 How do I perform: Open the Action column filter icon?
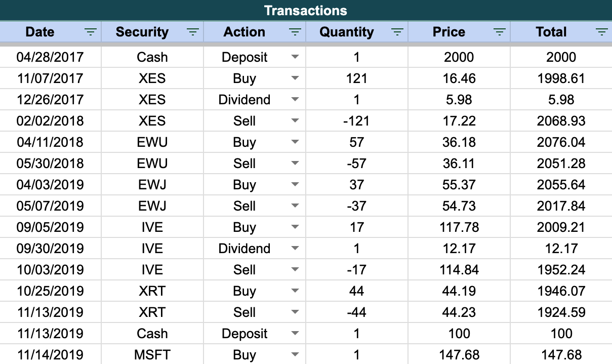(295, 32)
